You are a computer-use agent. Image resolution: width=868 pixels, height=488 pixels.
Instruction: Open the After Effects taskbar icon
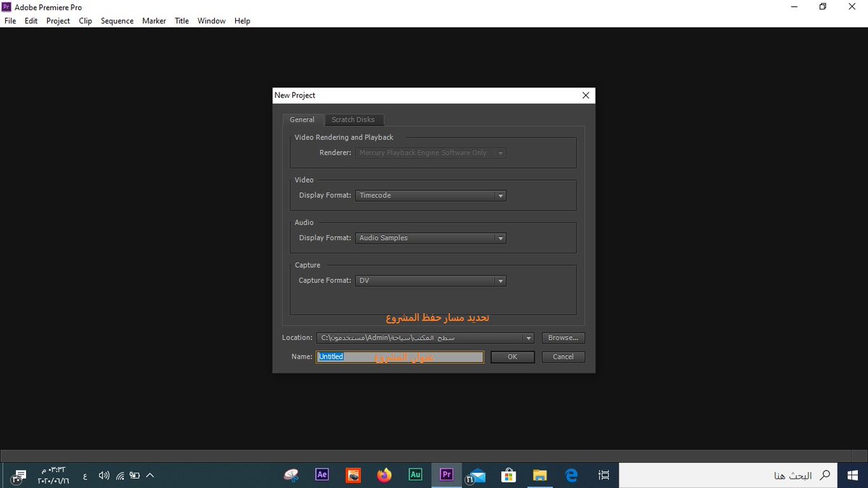click(323, 475)
